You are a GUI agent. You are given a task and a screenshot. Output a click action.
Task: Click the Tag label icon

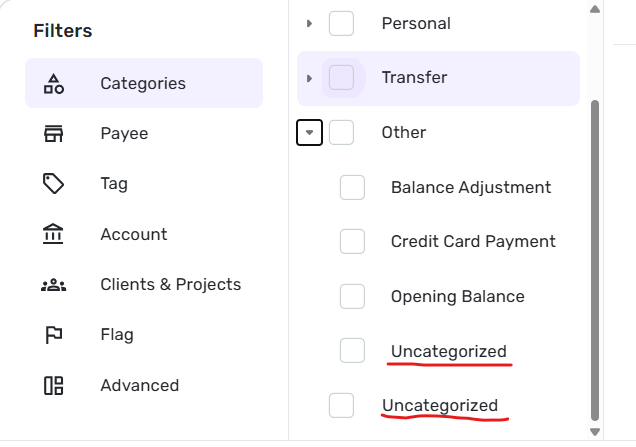[x=53, y=184]
